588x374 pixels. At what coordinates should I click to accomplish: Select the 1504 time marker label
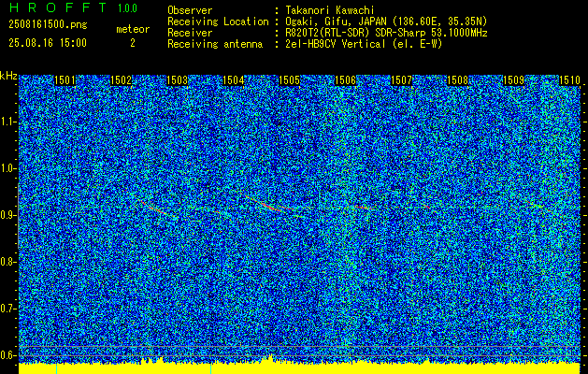point(234,80)
